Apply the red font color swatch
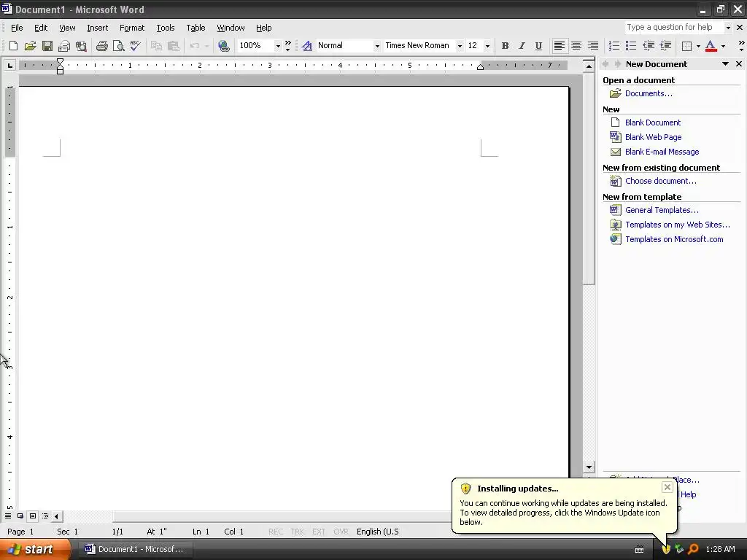This screenshot has width=747, height=560. click(x=711, y=46)
